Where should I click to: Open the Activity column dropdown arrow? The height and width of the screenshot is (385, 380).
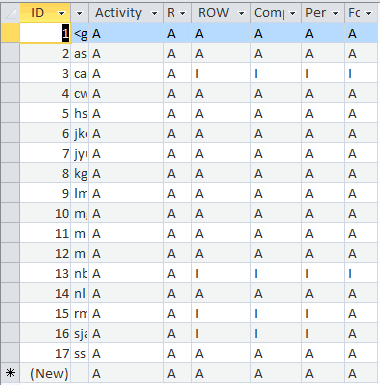(154, 13)
